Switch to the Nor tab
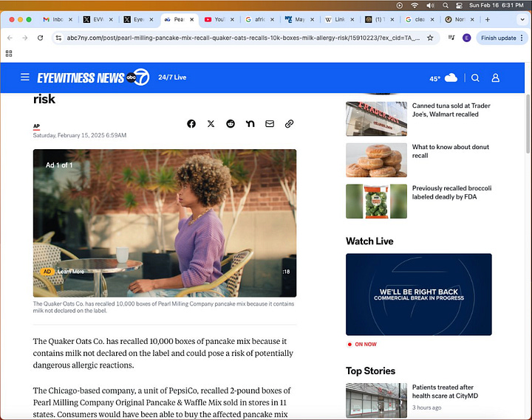Viewport: 532px width, 420px height. click(x=460, y=20)
